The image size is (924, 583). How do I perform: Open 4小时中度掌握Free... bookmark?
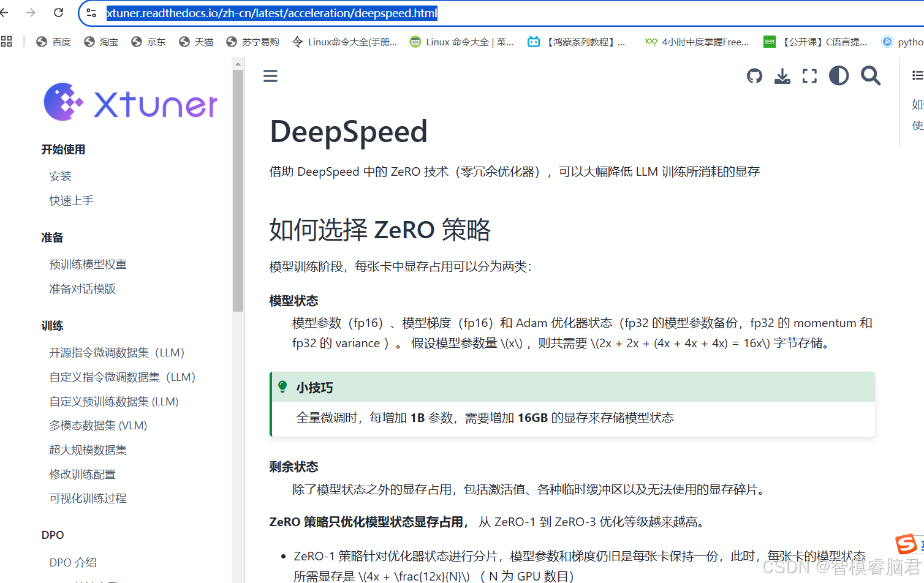point(697,42)
